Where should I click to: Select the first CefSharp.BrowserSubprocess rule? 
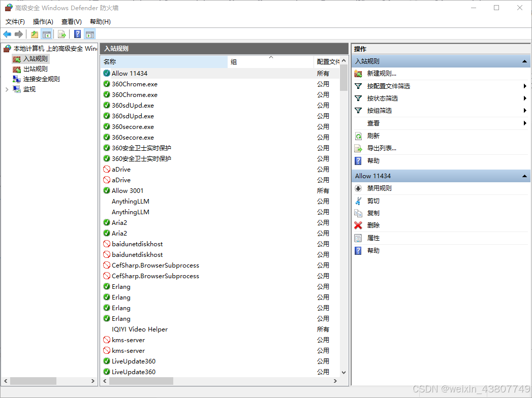tap(220, 266)
